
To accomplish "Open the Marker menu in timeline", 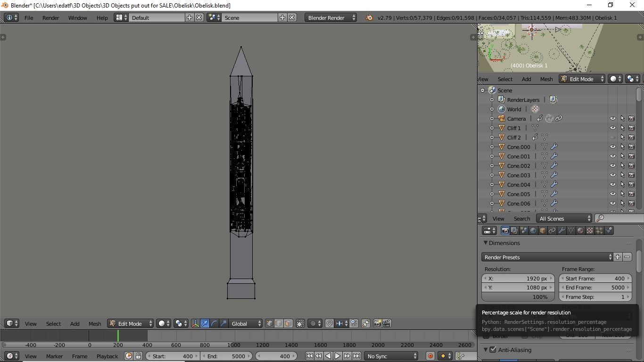I will 54,356.
